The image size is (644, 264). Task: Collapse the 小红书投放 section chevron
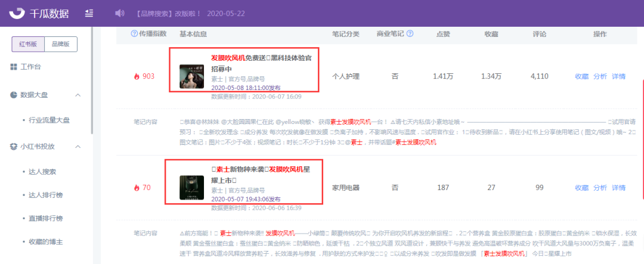[78, 146]
